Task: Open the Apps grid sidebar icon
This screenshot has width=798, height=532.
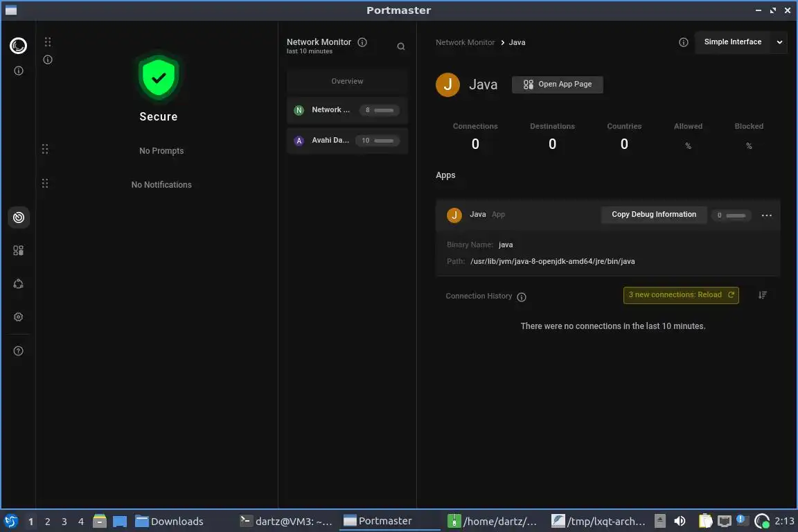Action: 18,251
